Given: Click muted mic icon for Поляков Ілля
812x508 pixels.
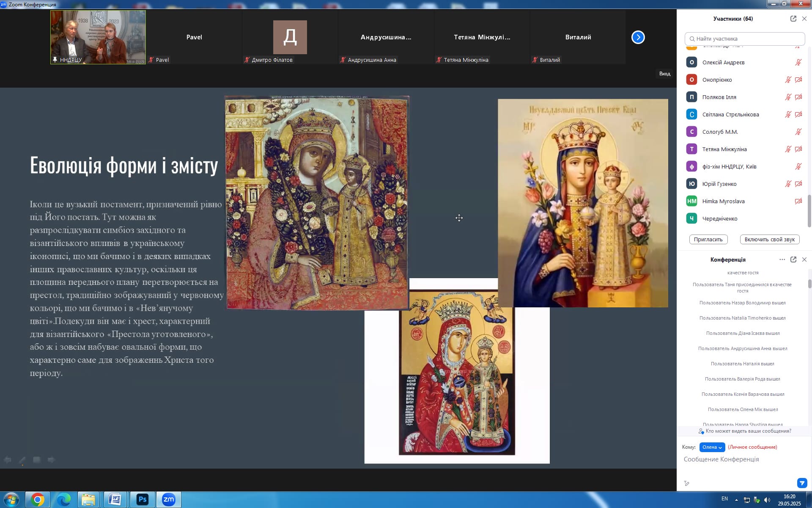Looking at the screenshot, I should point(788,97).
